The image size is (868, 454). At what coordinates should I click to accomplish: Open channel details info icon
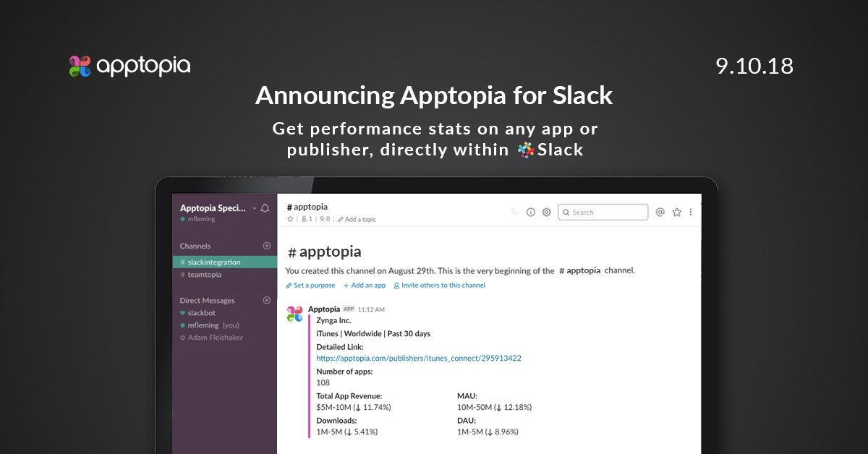[531, 213]
